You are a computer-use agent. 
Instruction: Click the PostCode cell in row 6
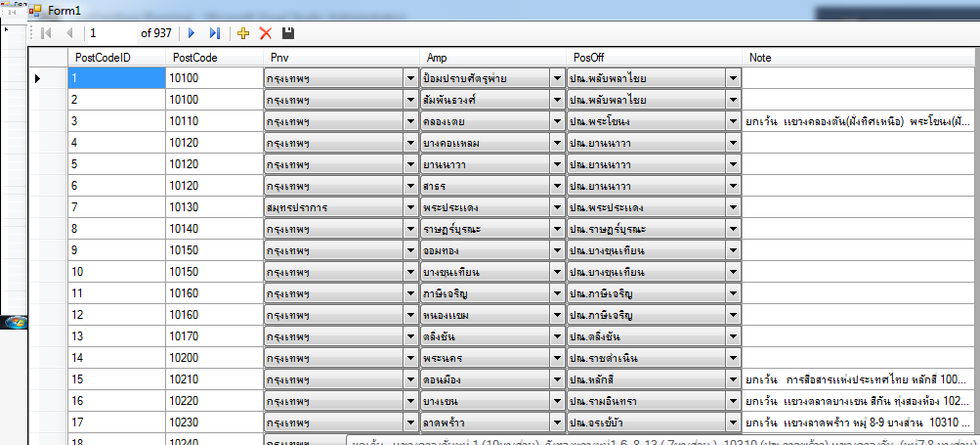214,186
